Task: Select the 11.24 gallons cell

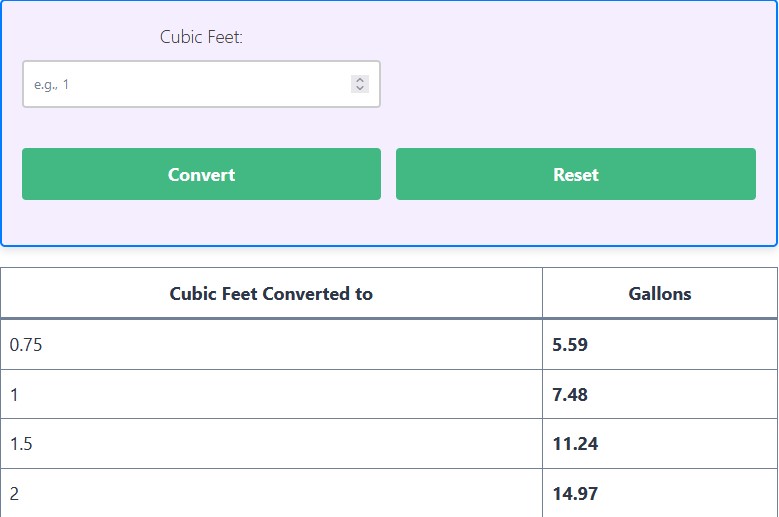Action: 660,443
